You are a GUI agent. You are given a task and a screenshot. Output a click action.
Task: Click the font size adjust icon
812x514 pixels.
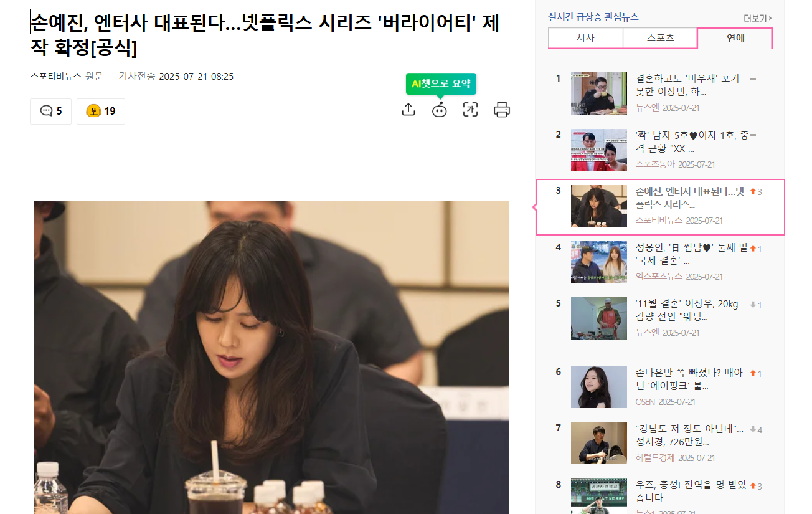coord(471,110)
